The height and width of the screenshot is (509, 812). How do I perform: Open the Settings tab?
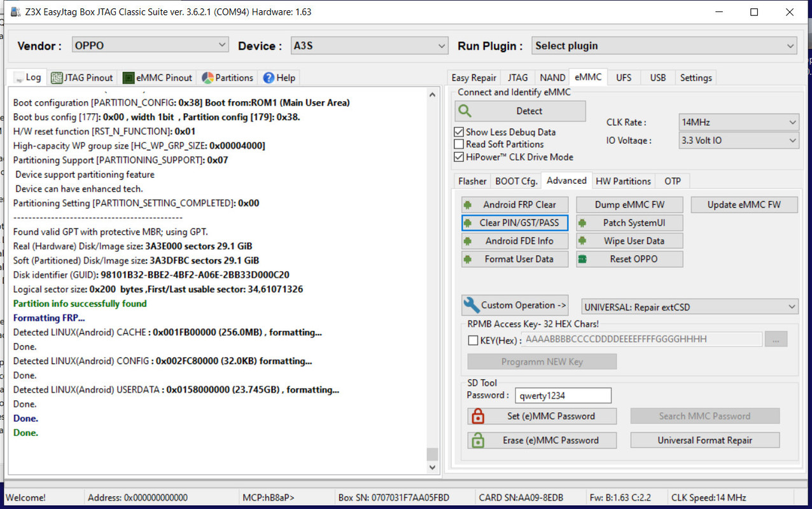coord(696,78)
